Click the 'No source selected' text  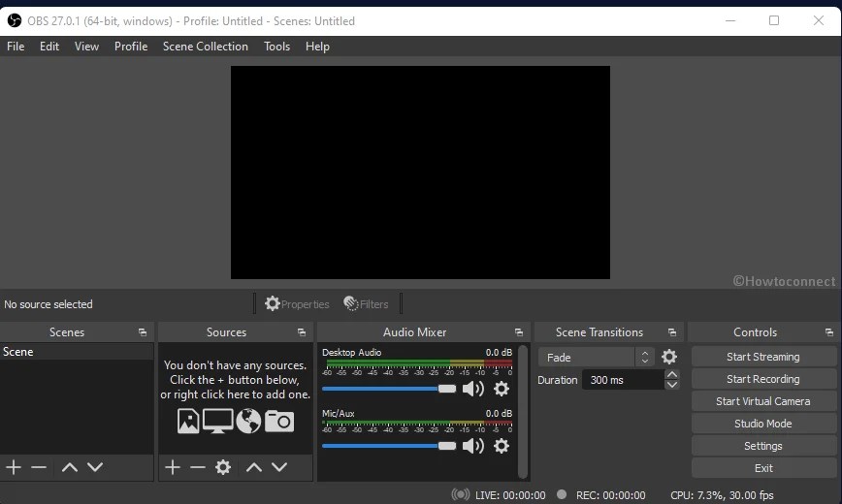49,304
